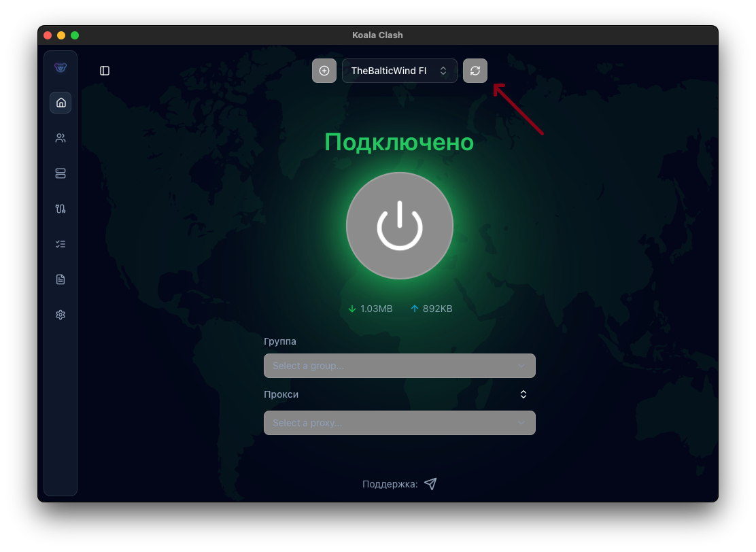The width and height of the screenshot is (756, 552).
Task: Open the Profiles page (people icon)
Action: (61, 138)
